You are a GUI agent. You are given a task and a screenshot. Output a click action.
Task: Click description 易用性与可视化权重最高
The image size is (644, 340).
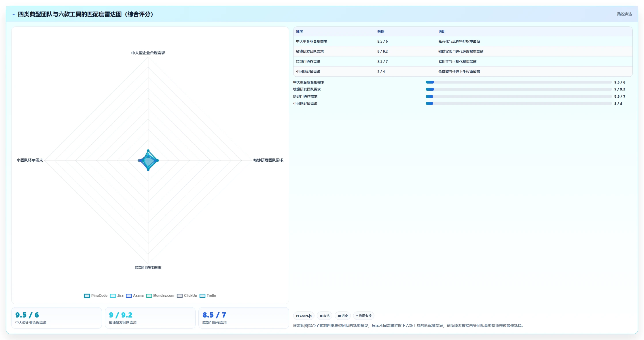[457, 62]
